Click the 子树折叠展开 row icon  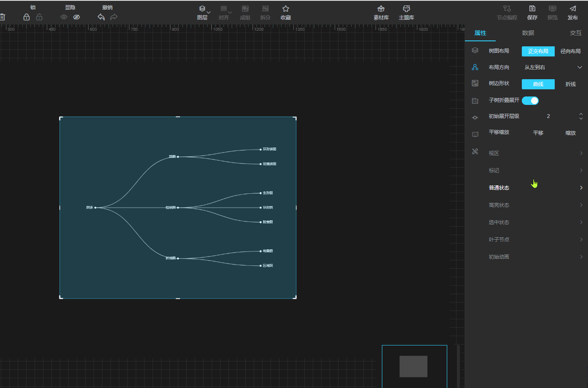(475, 101)
